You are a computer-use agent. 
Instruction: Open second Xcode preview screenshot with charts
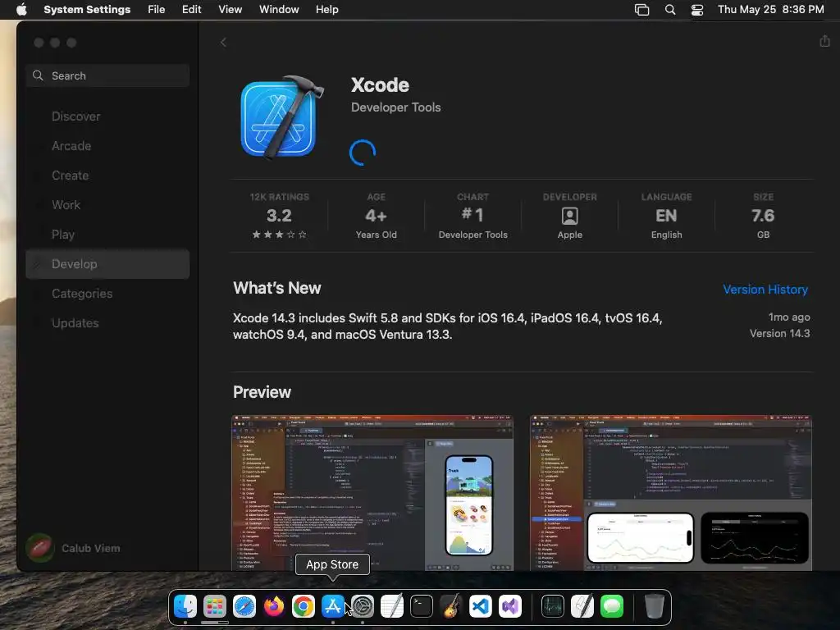(x=671, y=493)
